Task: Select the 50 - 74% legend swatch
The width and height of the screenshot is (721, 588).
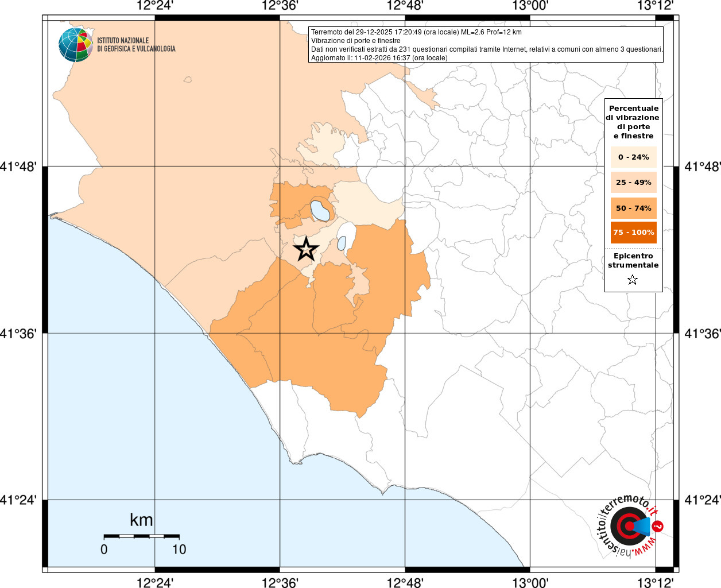Action: (633, 208)
